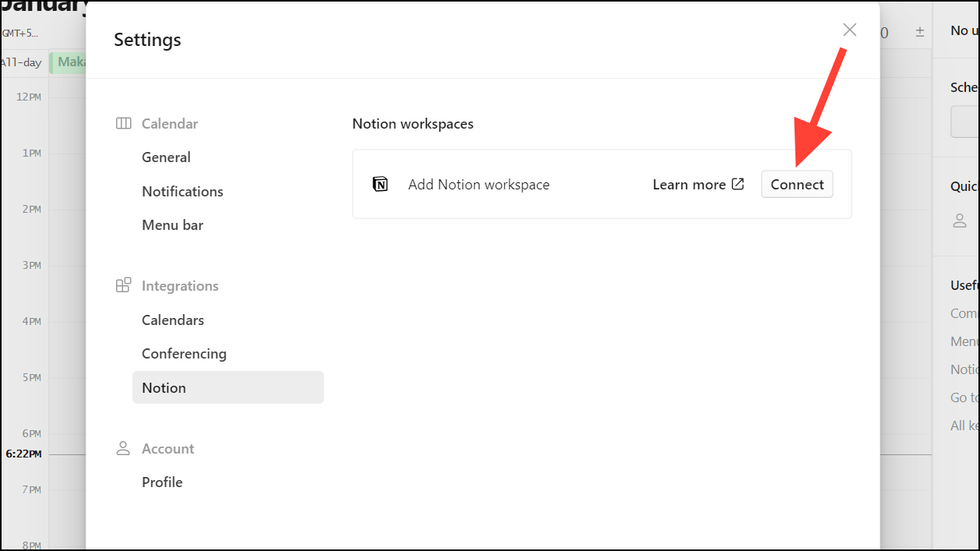This screenshot has width=980, height=551.
Task: Open Profile account settings
Action: pyautogui.click(x=162, y=482)
